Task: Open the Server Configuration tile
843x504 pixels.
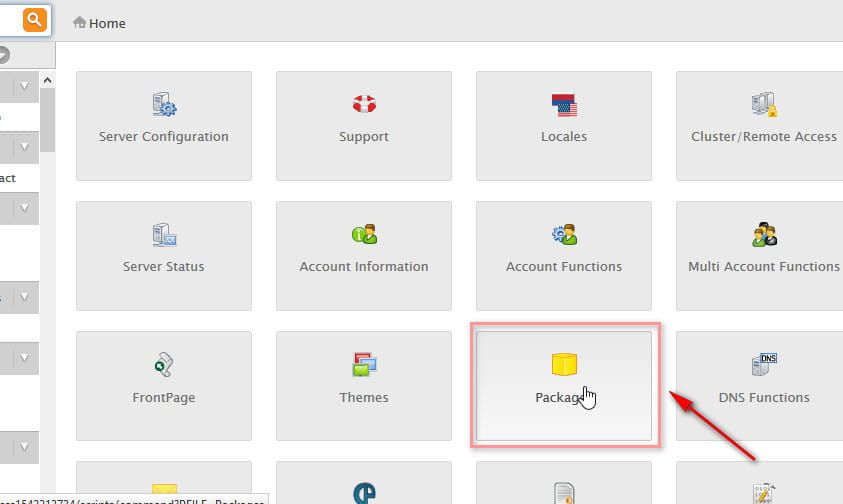Action: tap(163, 125)
